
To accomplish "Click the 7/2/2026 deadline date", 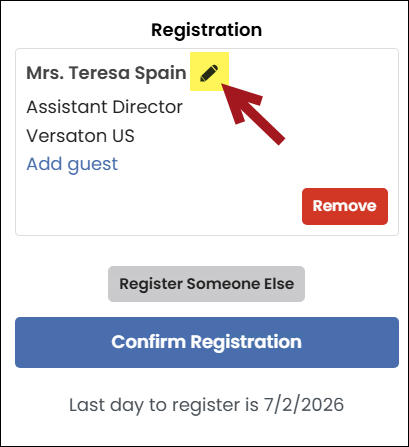I will 304,405.
